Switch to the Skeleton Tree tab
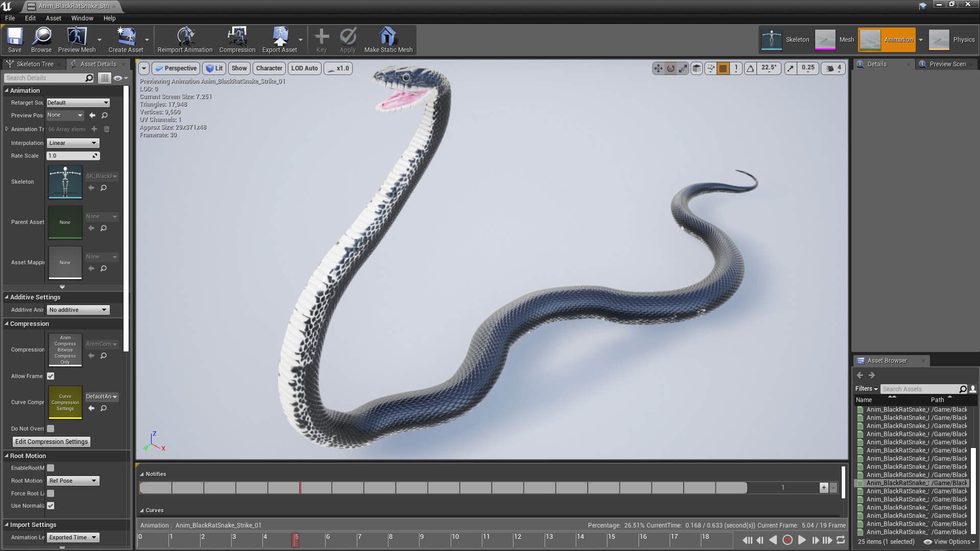Image resolution: width=980 pixels, height=551 pixels. pos(34,64)
